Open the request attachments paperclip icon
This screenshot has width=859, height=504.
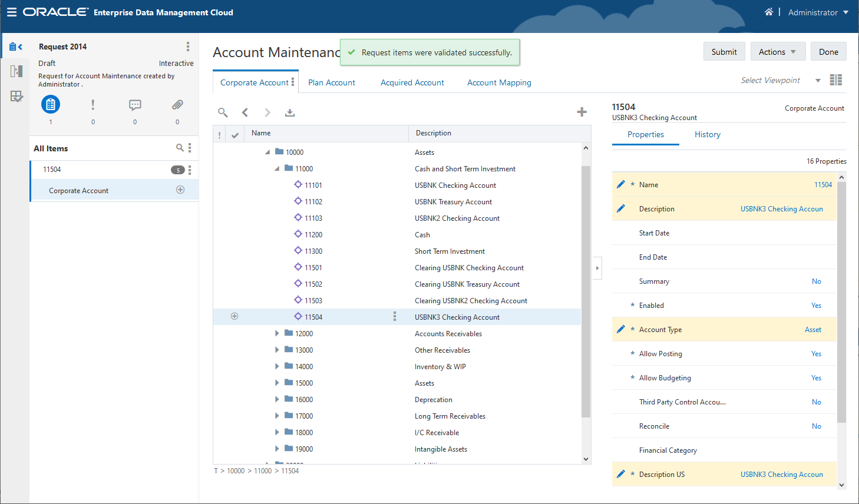[x=177, y=105]
